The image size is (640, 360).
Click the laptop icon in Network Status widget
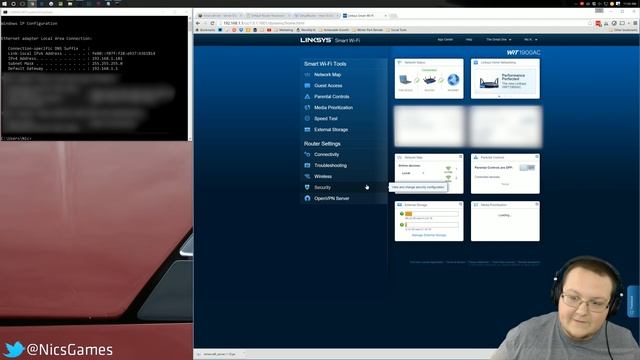point(405,80)
